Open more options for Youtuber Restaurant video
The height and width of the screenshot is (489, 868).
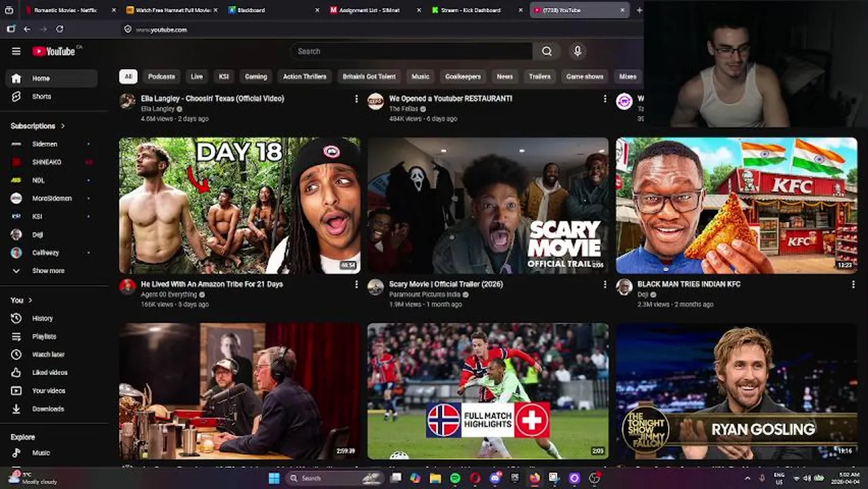tap(605, 99)
